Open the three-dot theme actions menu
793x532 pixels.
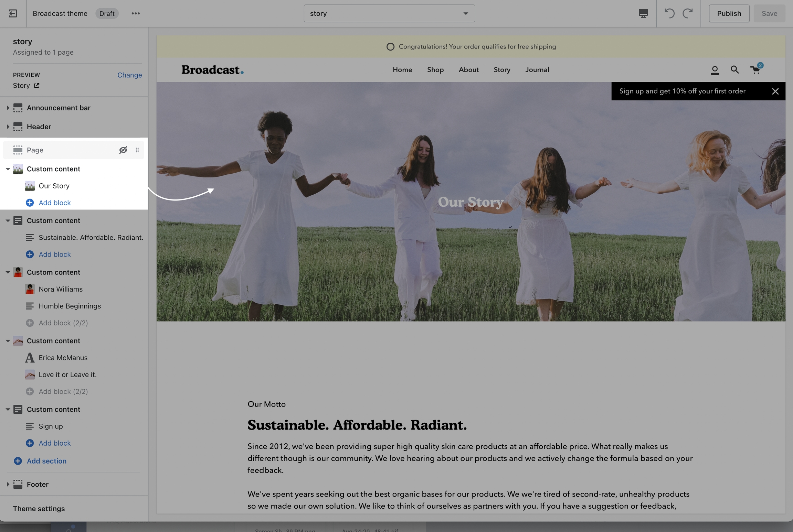(x=136, y=13)
